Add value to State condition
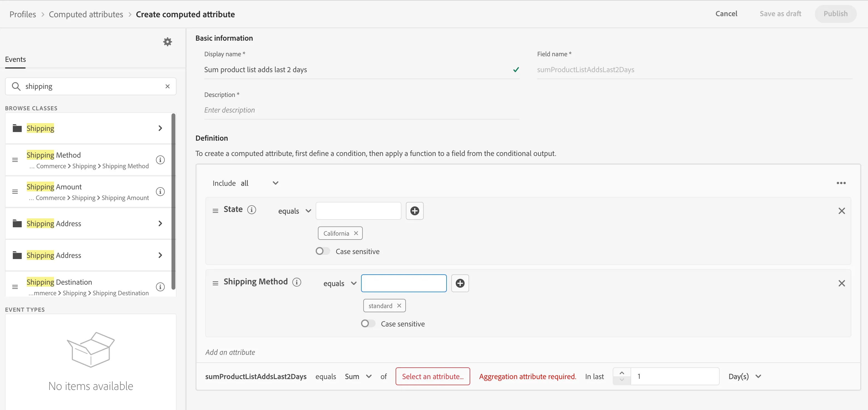The image size is (868, 410). [x=415, y=211]
